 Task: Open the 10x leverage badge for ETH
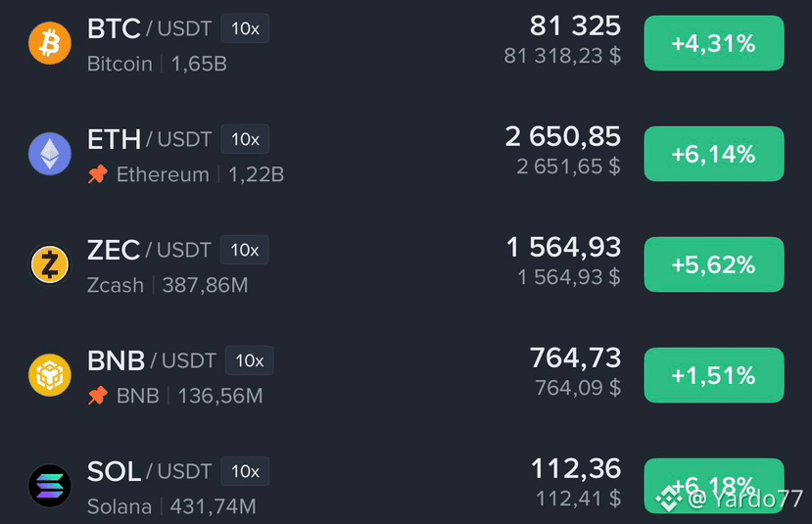(x=245, y=139)
